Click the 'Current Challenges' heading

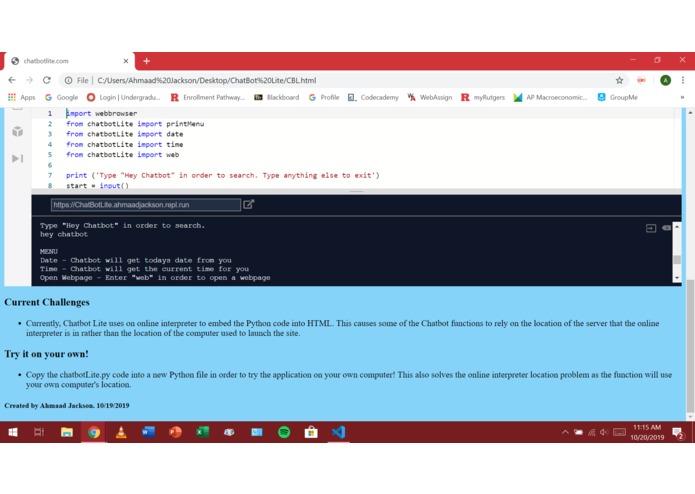[47, 302]
